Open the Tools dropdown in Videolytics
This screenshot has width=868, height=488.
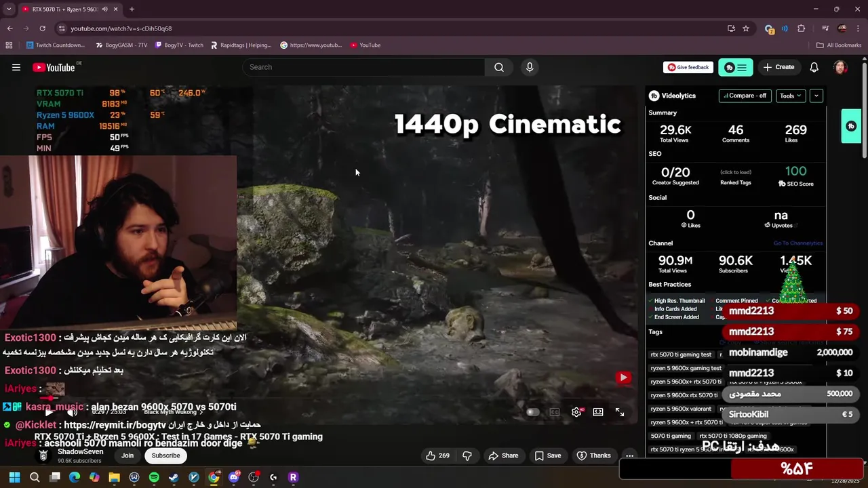coord(791,96)
